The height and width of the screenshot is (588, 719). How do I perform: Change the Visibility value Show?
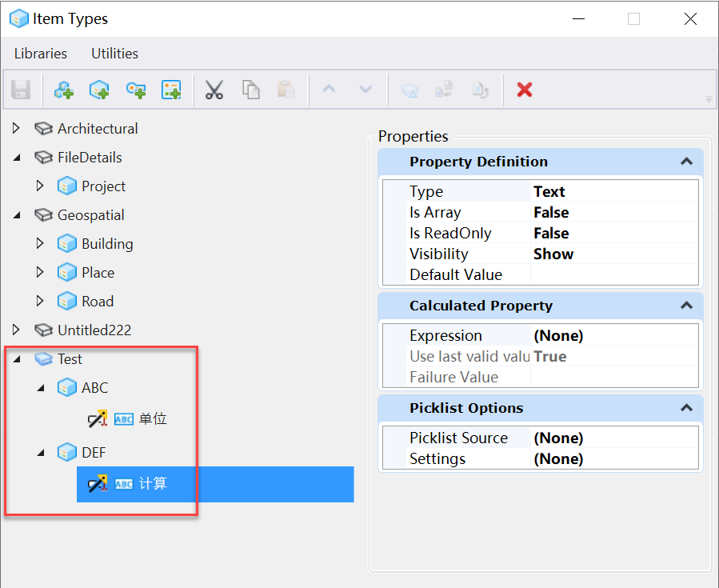click(x=613, y=254)
